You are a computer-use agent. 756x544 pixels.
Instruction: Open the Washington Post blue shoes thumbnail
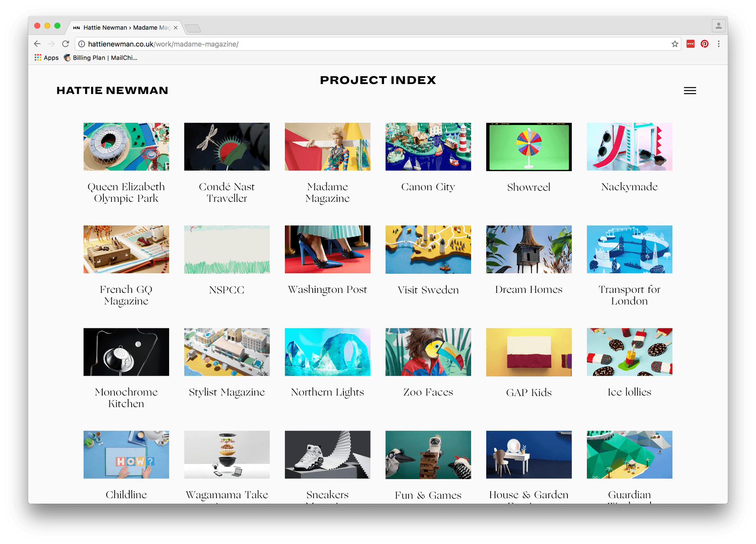click(327, 249)
